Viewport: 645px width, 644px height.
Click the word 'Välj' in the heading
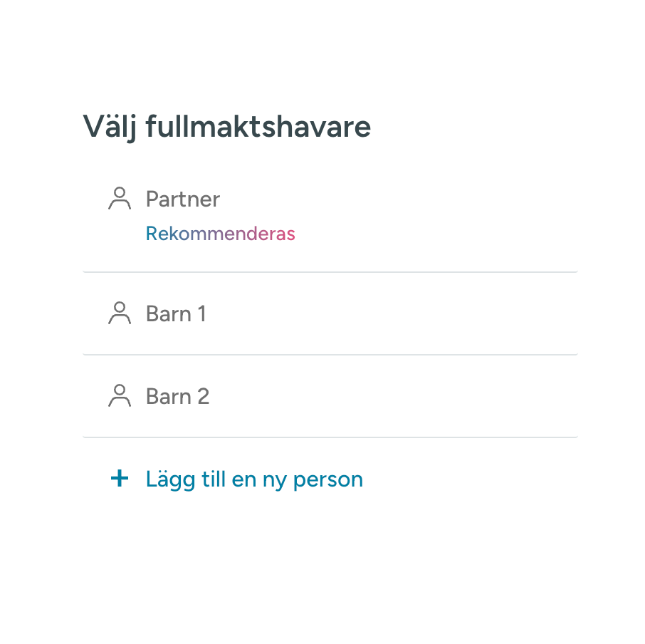coord(110,127)
